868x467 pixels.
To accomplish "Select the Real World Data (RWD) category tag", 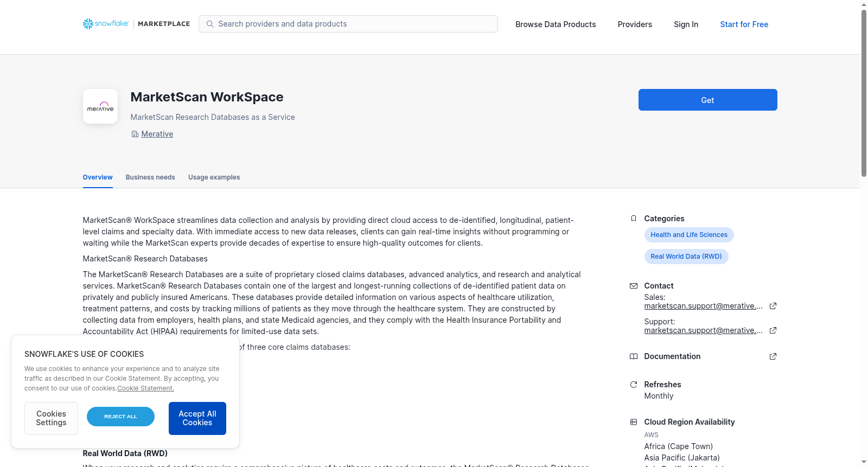I will point(686,257).
